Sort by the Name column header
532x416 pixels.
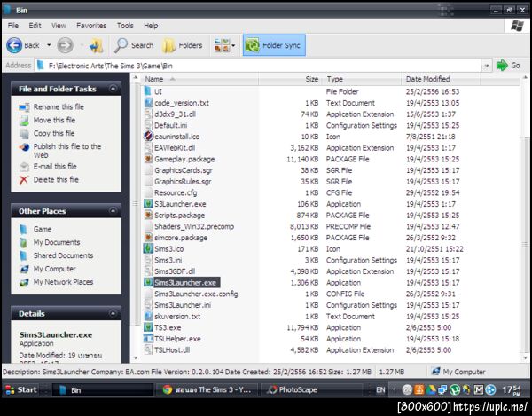(199, 80)
